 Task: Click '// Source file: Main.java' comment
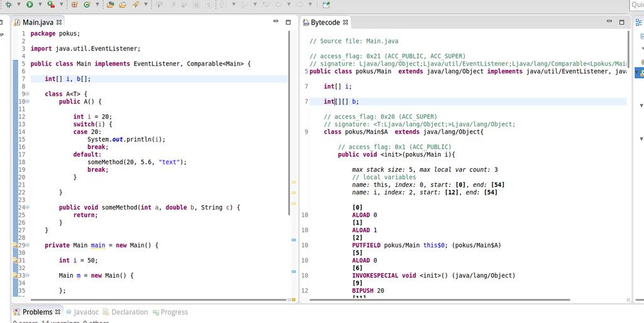353,41
